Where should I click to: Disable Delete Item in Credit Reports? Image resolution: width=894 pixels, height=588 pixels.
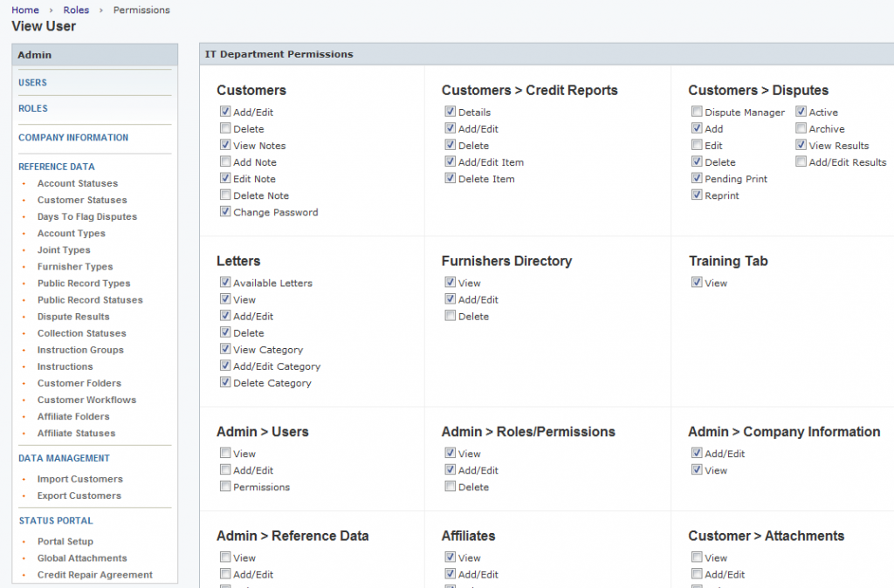pyautogui.click(x=450, y=179)
